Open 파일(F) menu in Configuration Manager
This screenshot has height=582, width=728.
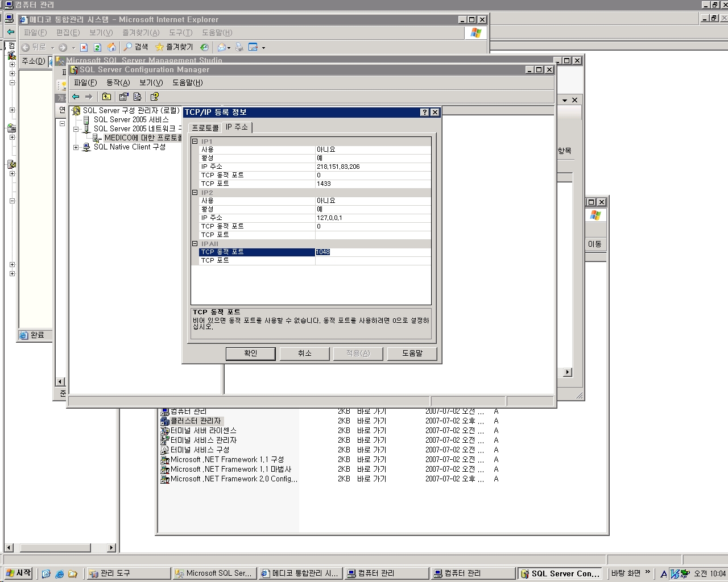point(85,82)
